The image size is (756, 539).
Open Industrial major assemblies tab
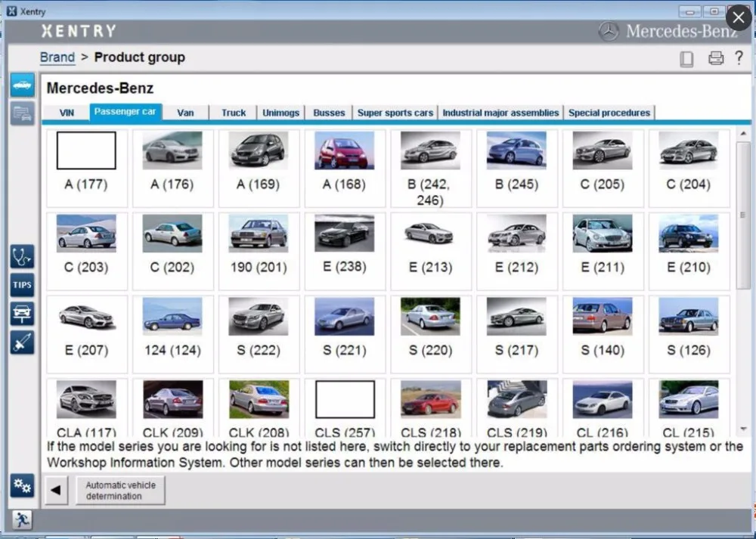tap(500, 113)
